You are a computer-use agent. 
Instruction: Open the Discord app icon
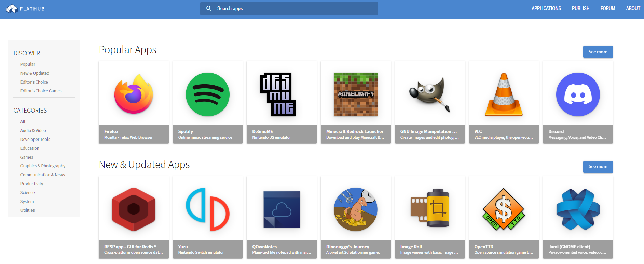(x=578, y=94)
